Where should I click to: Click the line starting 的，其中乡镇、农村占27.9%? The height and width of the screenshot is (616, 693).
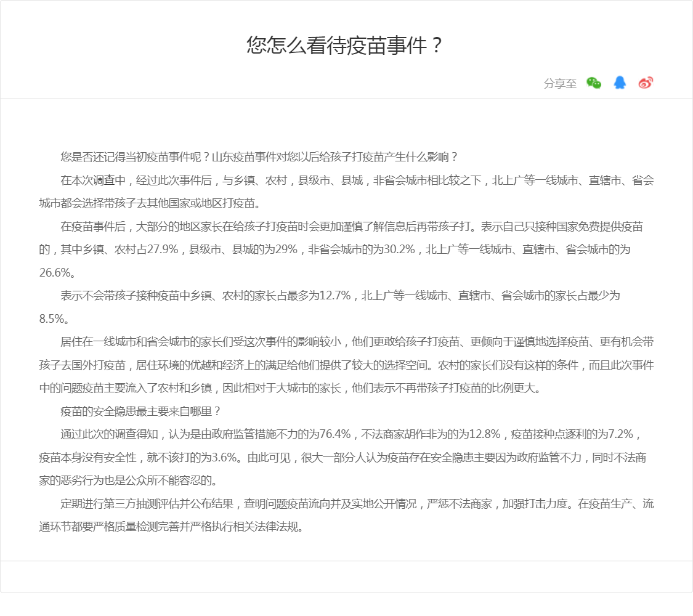[334, 249]
